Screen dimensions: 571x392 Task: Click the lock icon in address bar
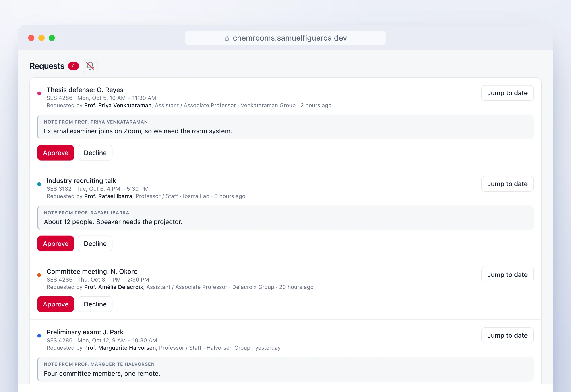coord(227,38)
